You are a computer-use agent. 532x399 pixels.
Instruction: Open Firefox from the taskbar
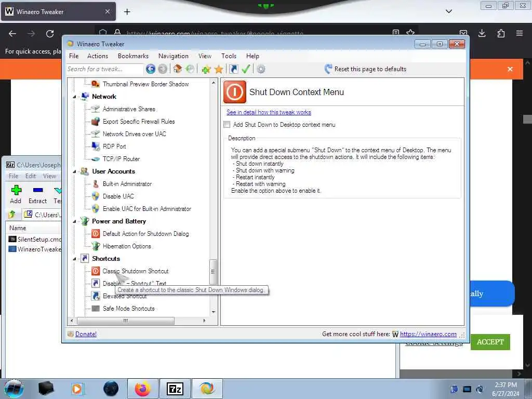pos(142,389)
